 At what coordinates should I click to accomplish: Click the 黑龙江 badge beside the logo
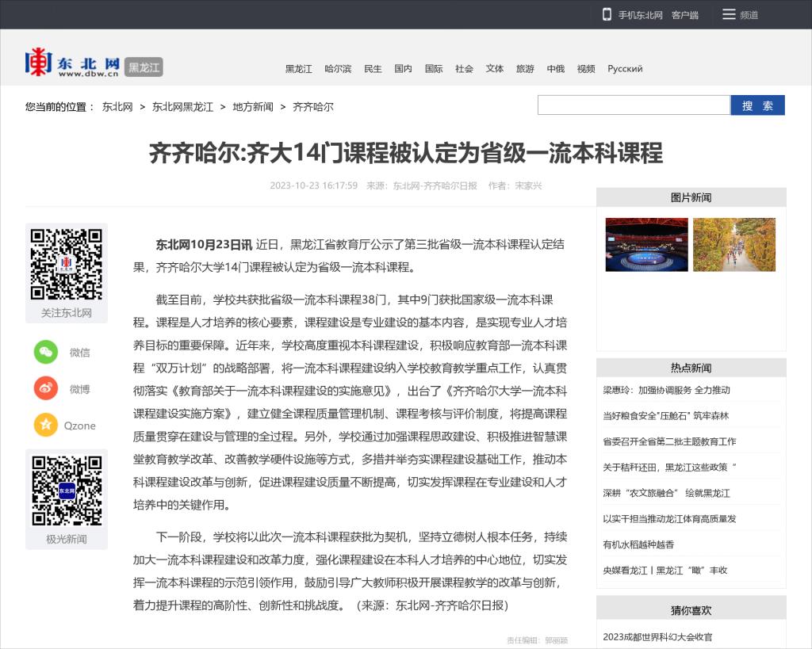[144, 67]
